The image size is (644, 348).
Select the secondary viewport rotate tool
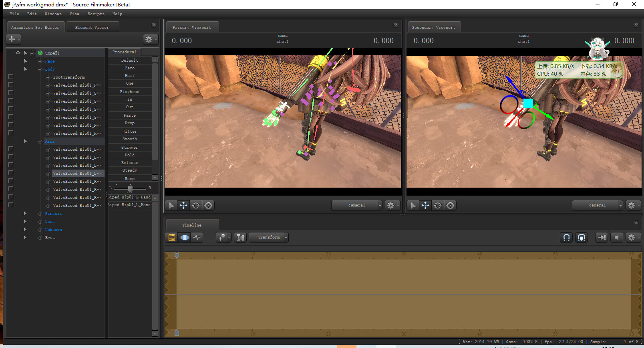point(438,205)
